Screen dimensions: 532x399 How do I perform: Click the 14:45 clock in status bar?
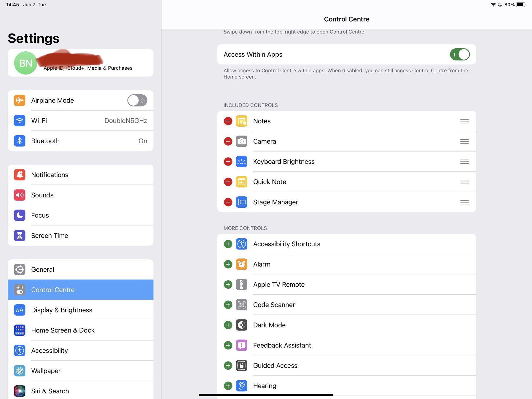(x=12, y=5)
